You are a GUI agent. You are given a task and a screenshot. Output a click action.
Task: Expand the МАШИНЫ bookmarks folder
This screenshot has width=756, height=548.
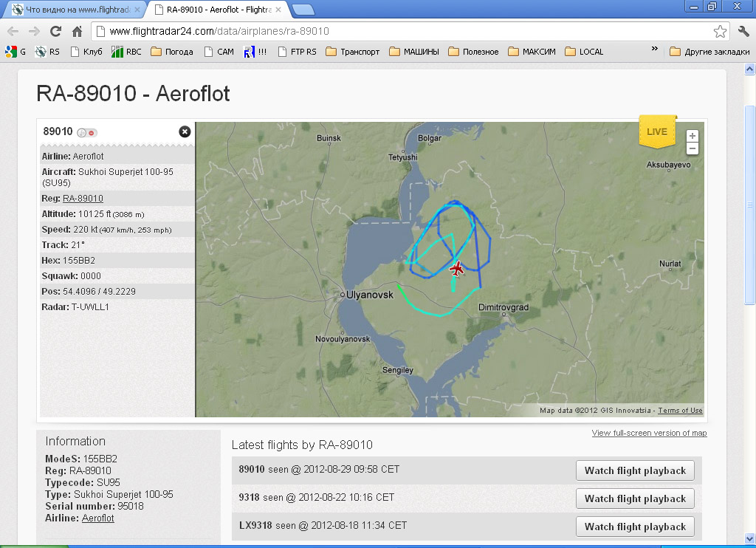point(414,52)
